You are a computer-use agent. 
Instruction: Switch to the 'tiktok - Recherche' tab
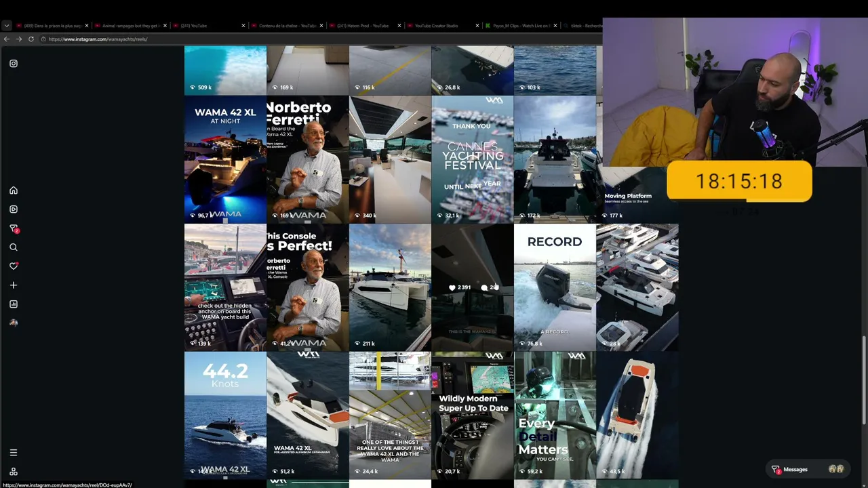coord(581,26)
